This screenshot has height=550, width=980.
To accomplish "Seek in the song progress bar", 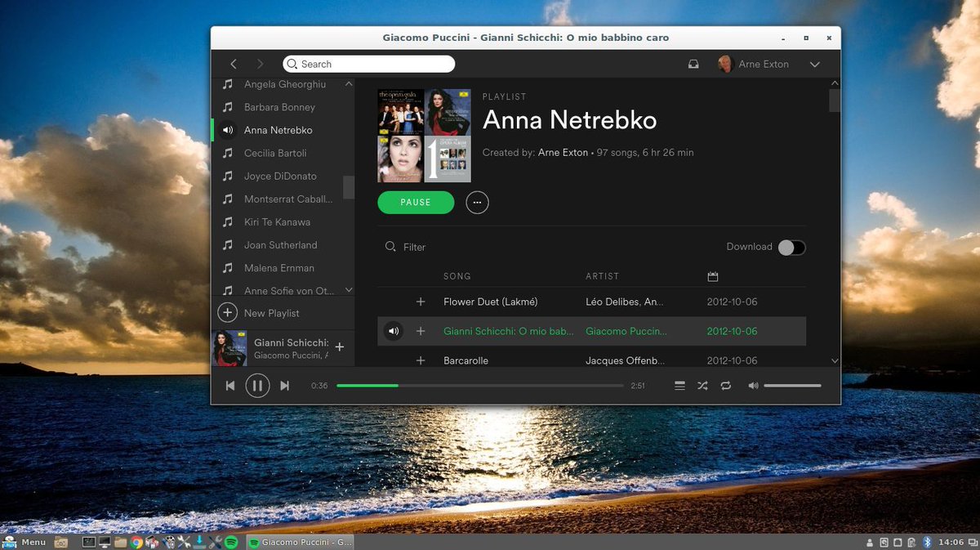I will coord(479,386).
